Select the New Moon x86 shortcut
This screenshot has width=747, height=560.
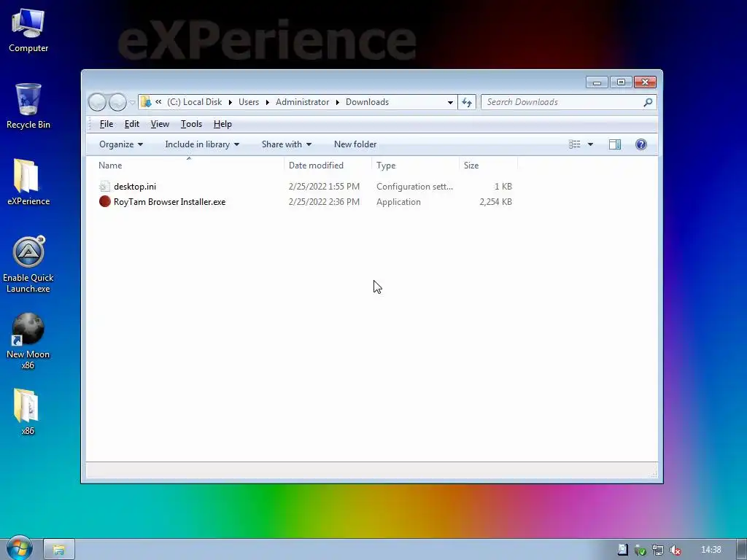tap(28, 341)
